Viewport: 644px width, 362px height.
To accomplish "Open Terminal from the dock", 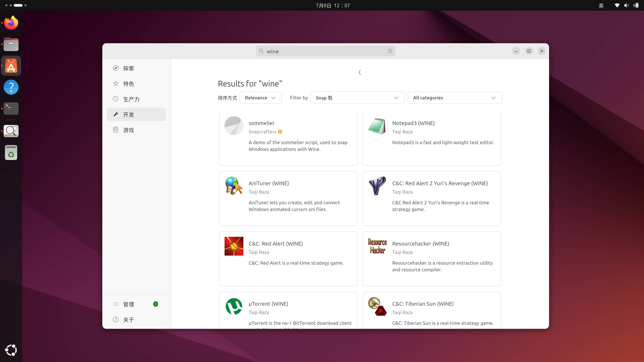I will 11,108.
